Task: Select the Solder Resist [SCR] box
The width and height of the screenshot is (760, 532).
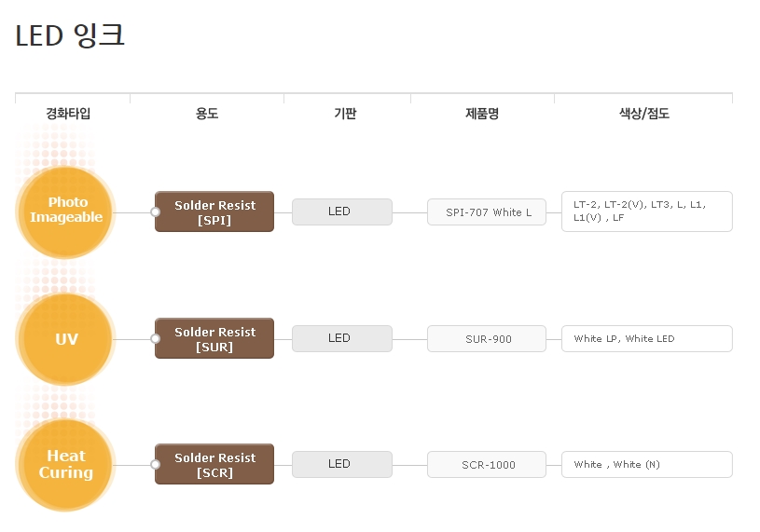Action: point(214,465)
